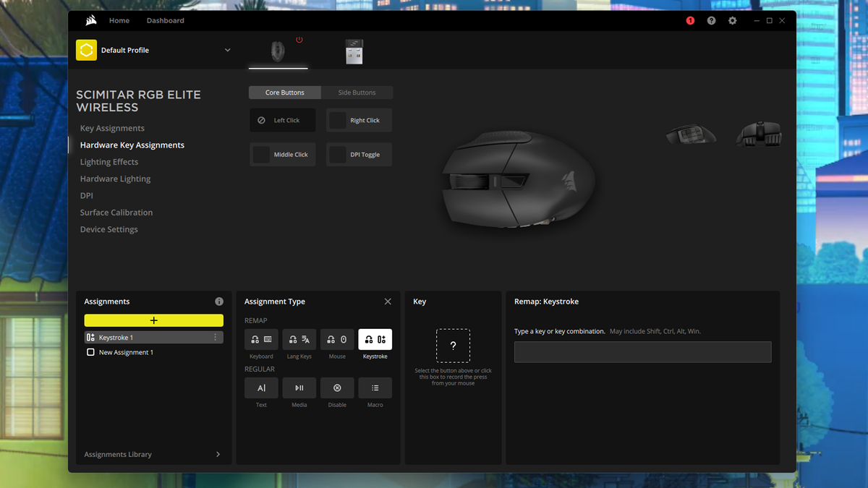Click the Corsair sails logo icon

pyautogui.click(x=91, y=20)
